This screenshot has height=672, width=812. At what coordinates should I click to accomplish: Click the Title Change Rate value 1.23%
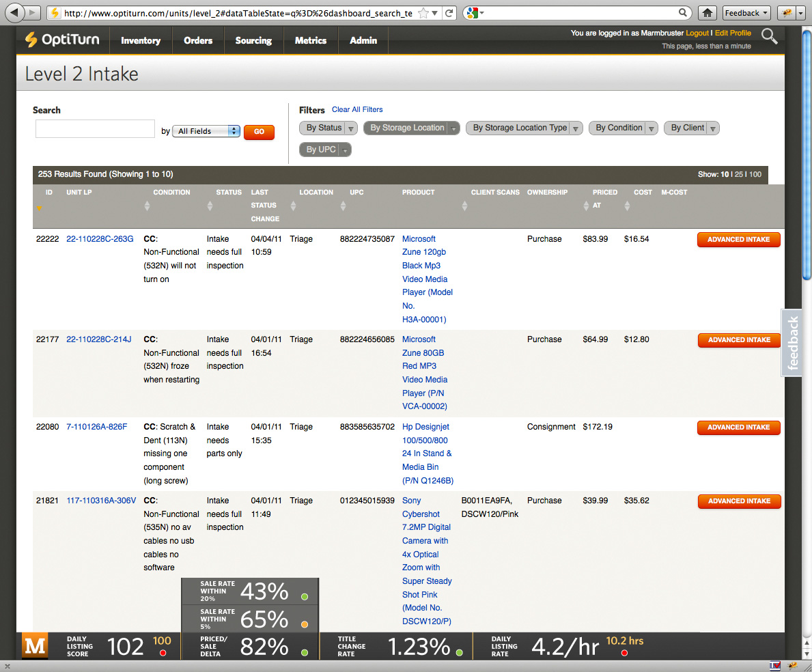point(419,647)
